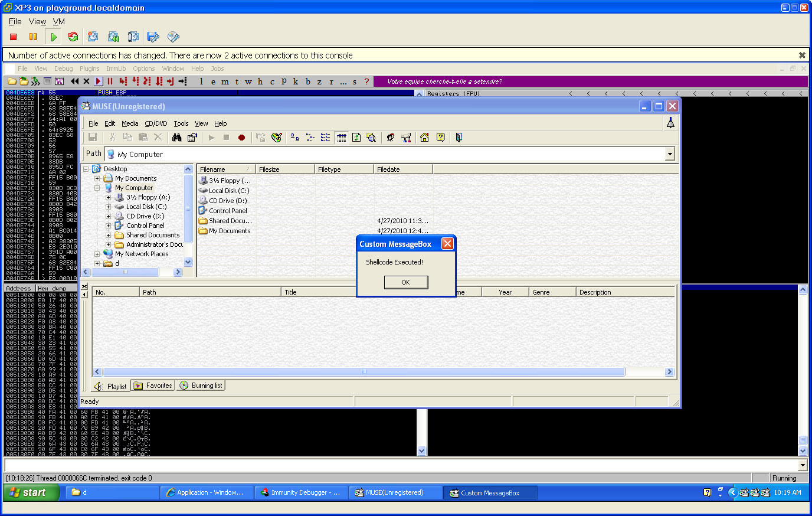Viewport: 812px width, 516px height.
Task: Click OK in the Custom MessageBox
Action: click(x=406, y=282)
